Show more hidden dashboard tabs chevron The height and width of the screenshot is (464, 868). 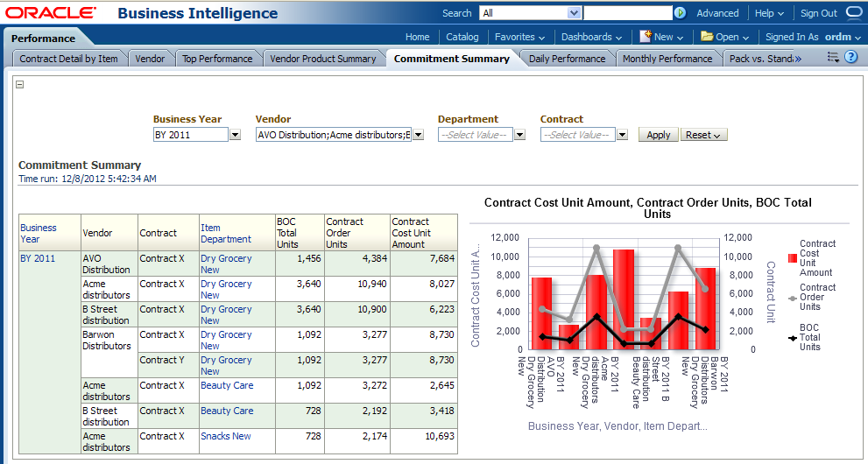[797, 59]
